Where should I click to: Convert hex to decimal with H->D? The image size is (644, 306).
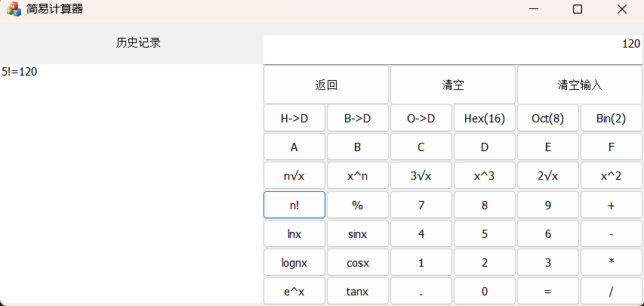coord(294,118)
